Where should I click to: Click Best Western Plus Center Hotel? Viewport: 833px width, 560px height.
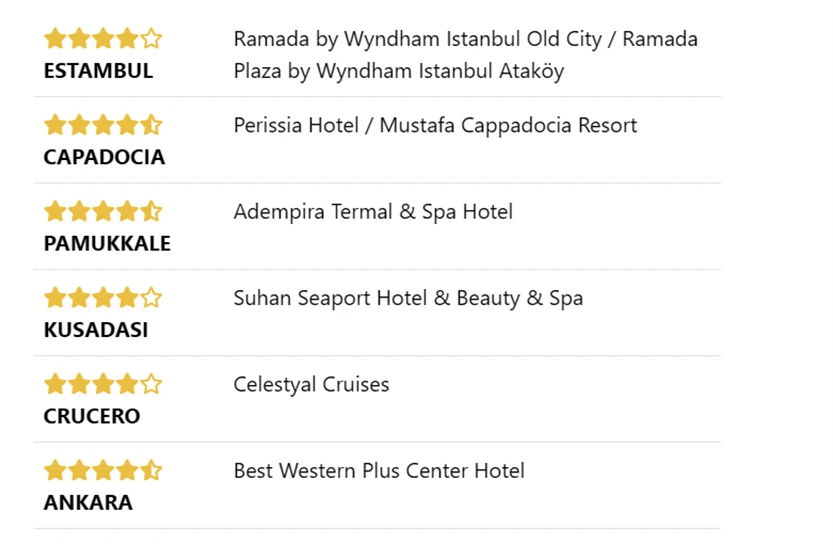coord(379,470)
